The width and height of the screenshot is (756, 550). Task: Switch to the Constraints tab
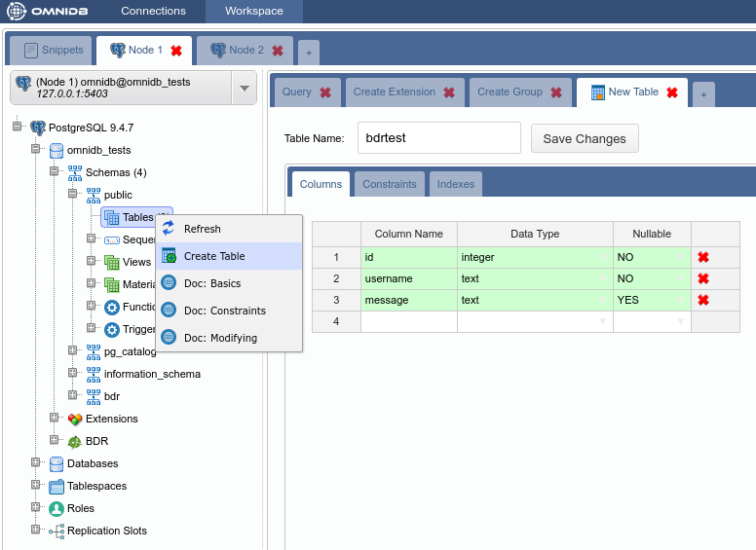tap(390, 184)
